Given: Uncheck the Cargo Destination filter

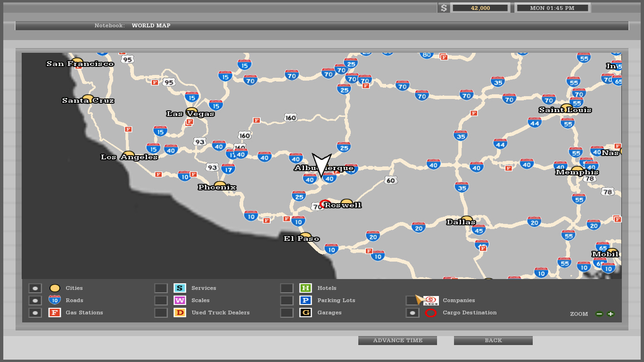Looking at the screenshot, I should [x=412, y=313].
